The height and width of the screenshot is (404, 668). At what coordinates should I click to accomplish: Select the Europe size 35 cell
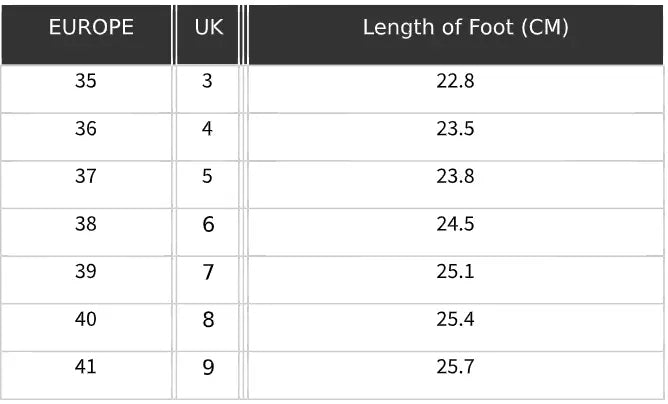[86, 82]
